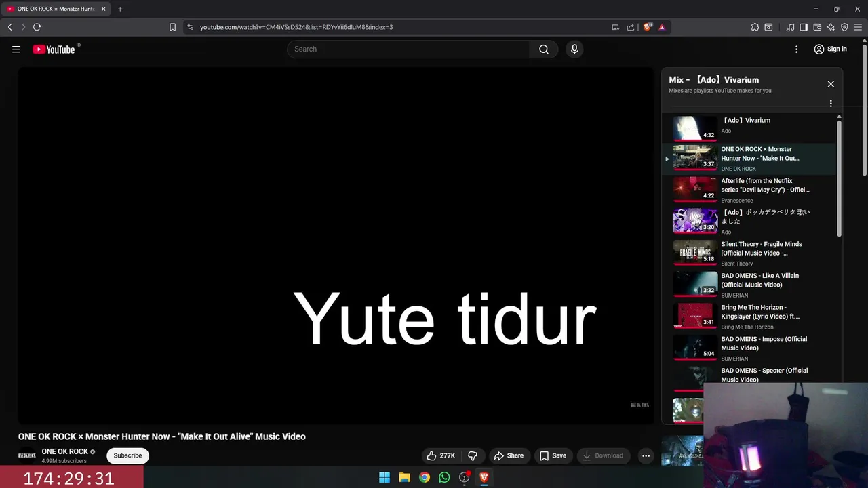Start voice search with microphone icon

(x=574, y=49)
